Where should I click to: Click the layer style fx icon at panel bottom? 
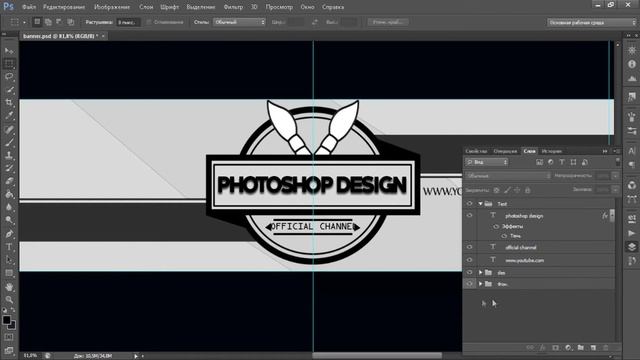click(x=542, y=348)
